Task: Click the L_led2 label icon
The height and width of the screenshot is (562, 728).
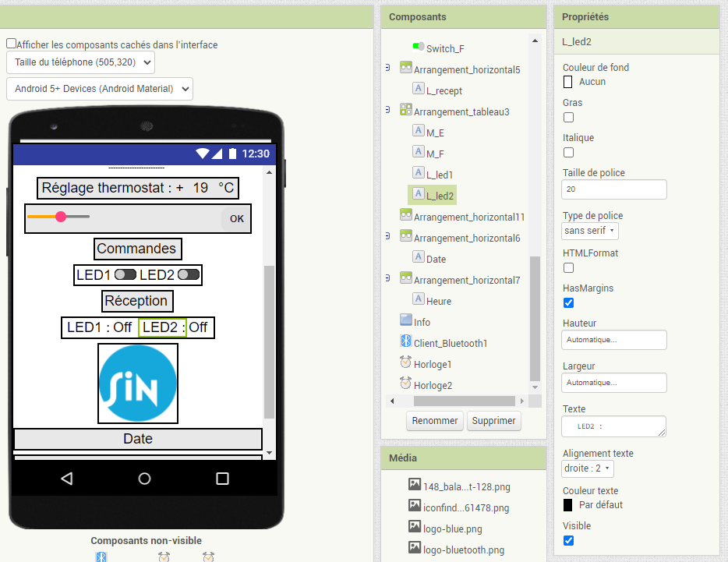Action: coord(419,193)
